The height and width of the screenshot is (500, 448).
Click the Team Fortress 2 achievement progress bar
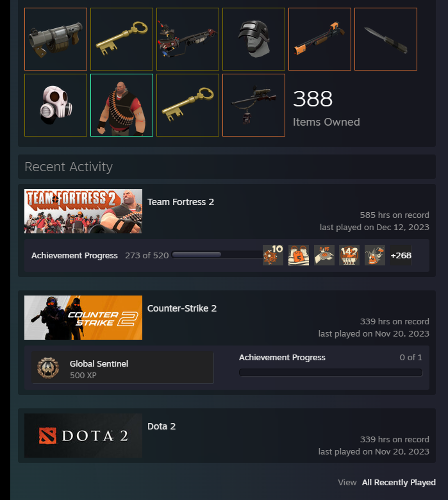pyautogui.click(x=217, y=254)
